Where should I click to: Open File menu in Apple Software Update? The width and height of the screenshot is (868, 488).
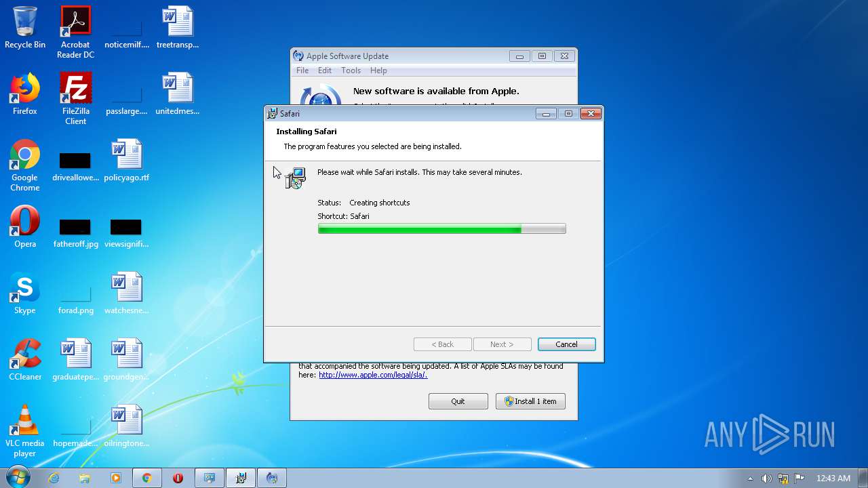[302, 70]
